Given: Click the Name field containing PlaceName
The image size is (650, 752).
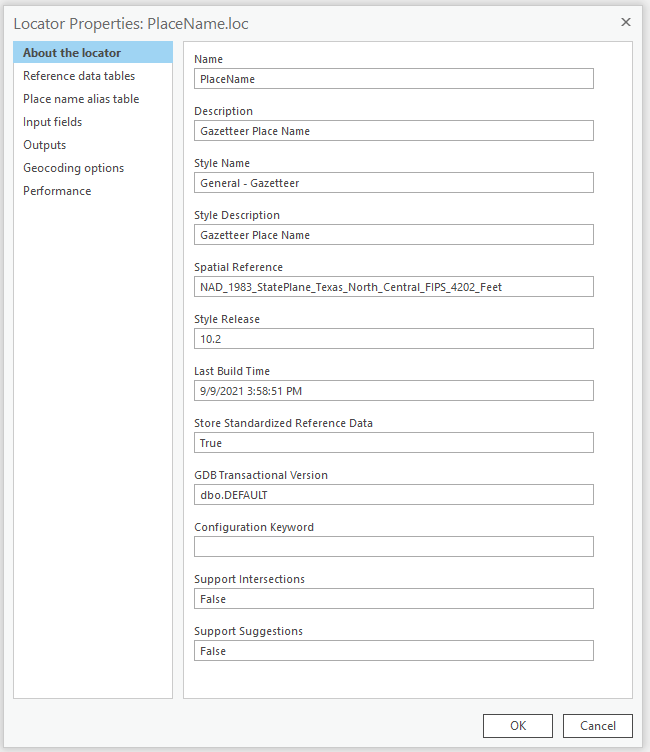Looking at the screenshot, I should pos(393,79).
